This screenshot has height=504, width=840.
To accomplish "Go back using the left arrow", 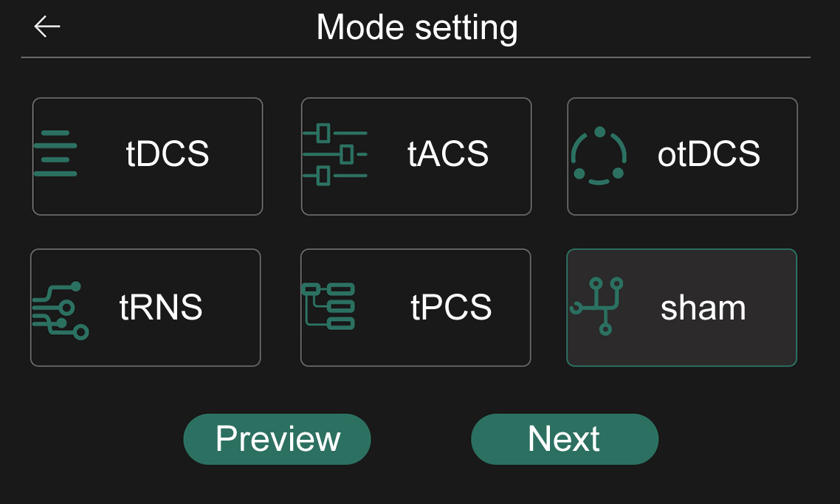I will coord(47,27).
